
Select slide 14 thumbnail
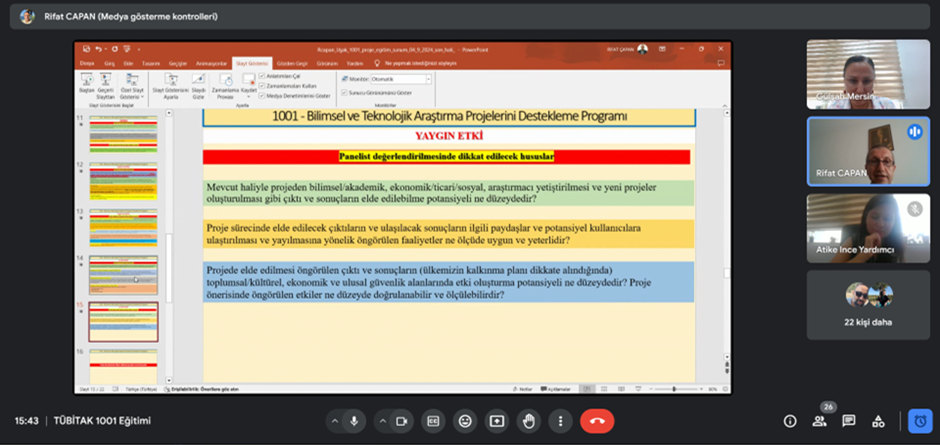pos(123,275)
